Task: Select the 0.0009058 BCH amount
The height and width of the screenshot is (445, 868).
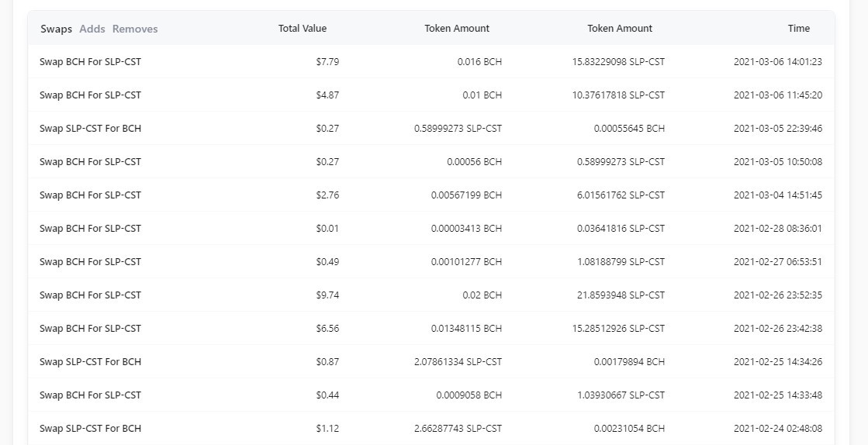Action: tap(469, 395)
